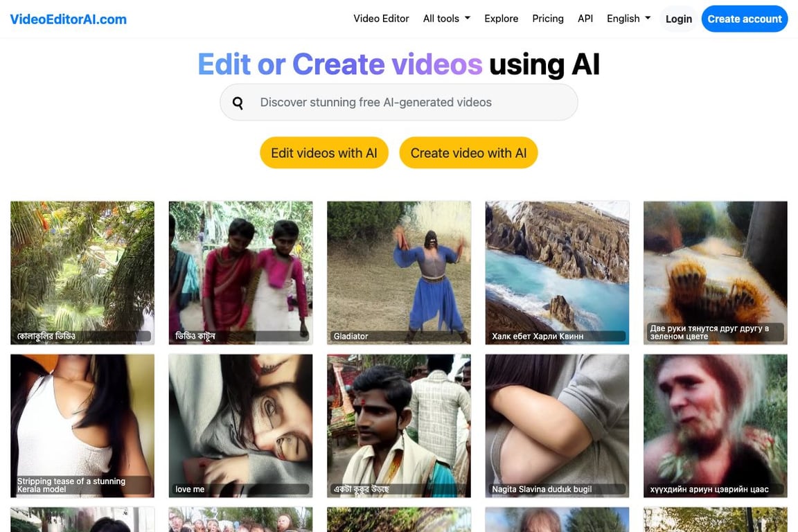Open the Video Editor nav link
This screenshot has height=532, width=798.
coord(381,19)
